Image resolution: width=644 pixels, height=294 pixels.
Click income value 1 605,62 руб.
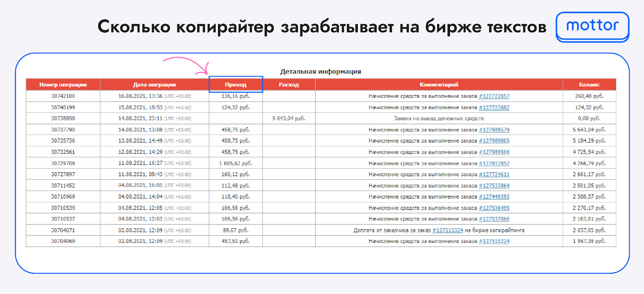235,164
